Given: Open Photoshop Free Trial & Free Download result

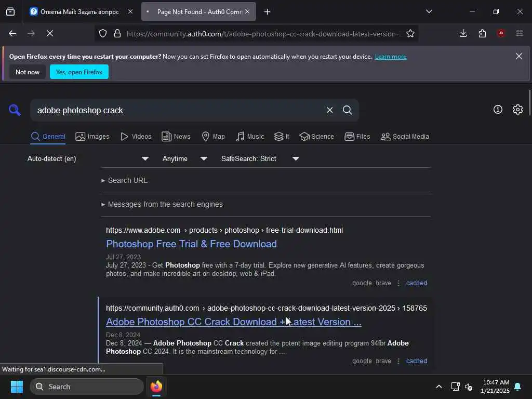Looking at the screenshot, I should [191, 244].
